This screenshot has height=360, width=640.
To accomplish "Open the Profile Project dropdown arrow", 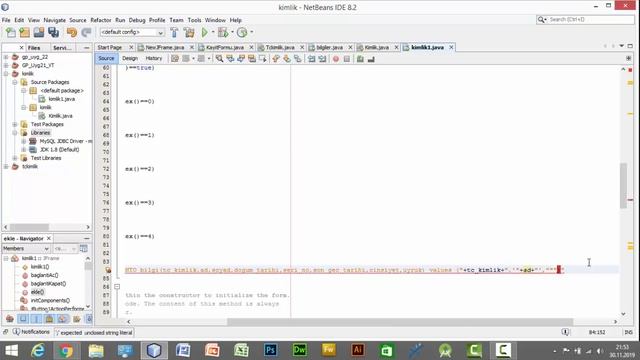I will [251, 32].
